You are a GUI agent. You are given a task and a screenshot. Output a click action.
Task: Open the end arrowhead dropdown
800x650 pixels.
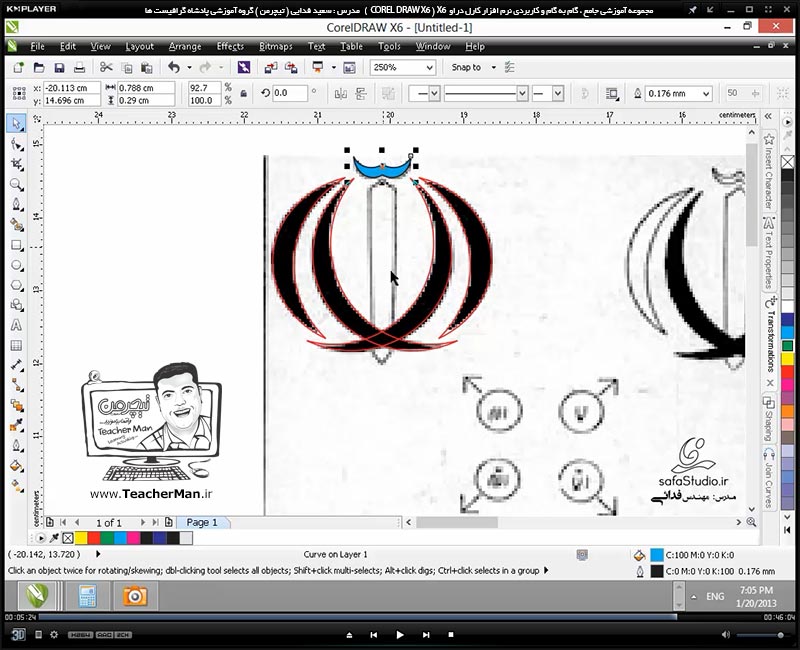coord(558,93)
